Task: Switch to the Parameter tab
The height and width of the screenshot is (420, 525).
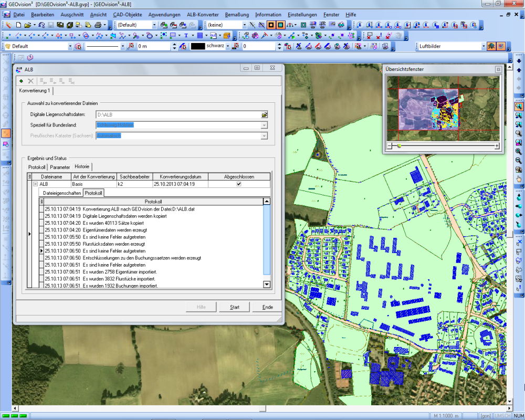Action: tap(60, 167)
